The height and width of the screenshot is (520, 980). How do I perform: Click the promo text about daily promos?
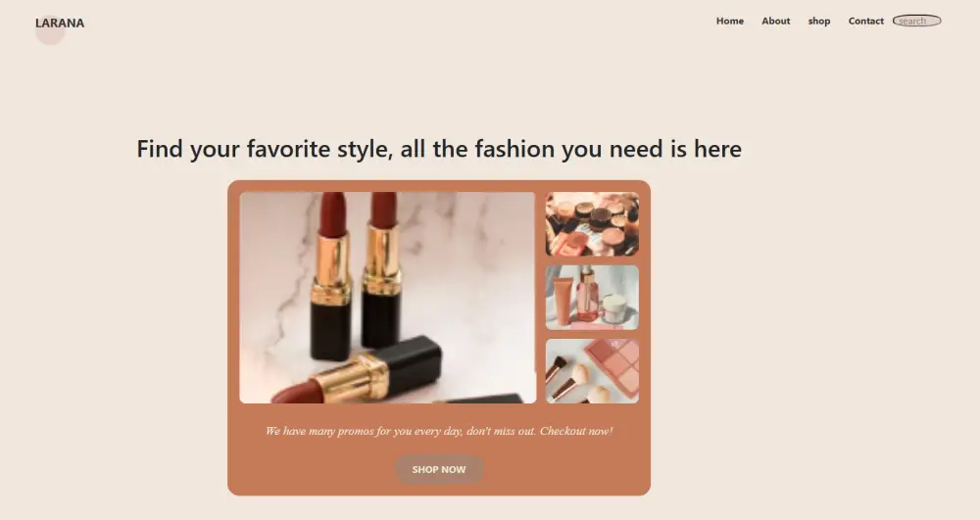[439, 431]
